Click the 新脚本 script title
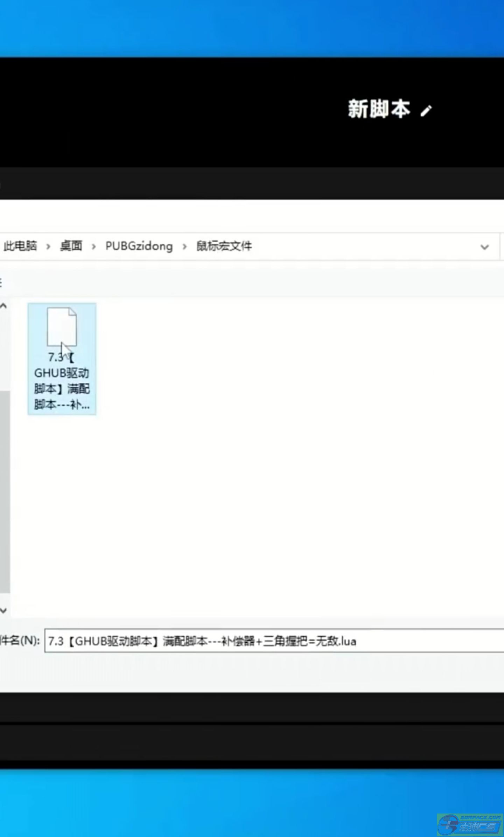 pyautogui.click(x=379, y=109)
